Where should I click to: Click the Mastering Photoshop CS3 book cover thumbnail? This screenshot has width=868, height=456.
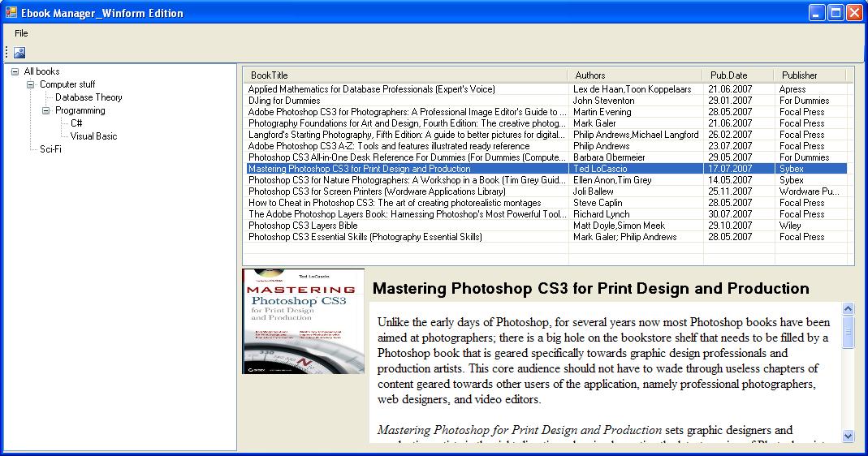(304, 321)
